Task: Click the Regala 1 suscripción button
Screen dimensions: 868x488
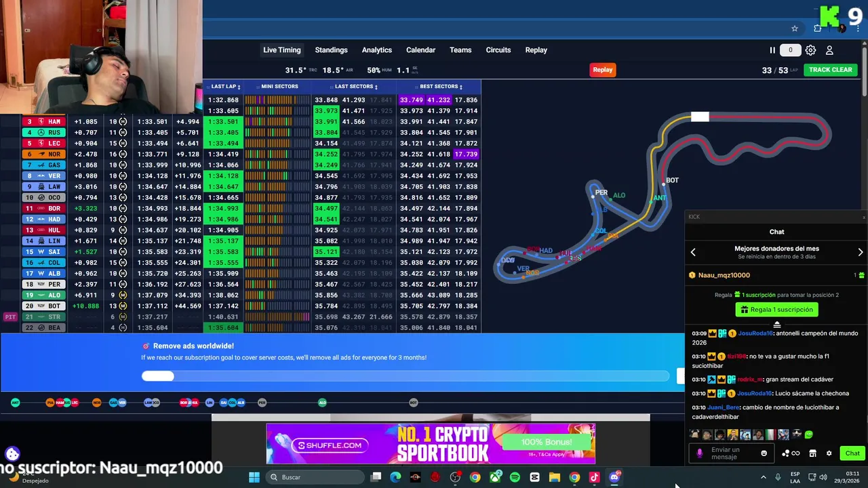Action: 776,310
